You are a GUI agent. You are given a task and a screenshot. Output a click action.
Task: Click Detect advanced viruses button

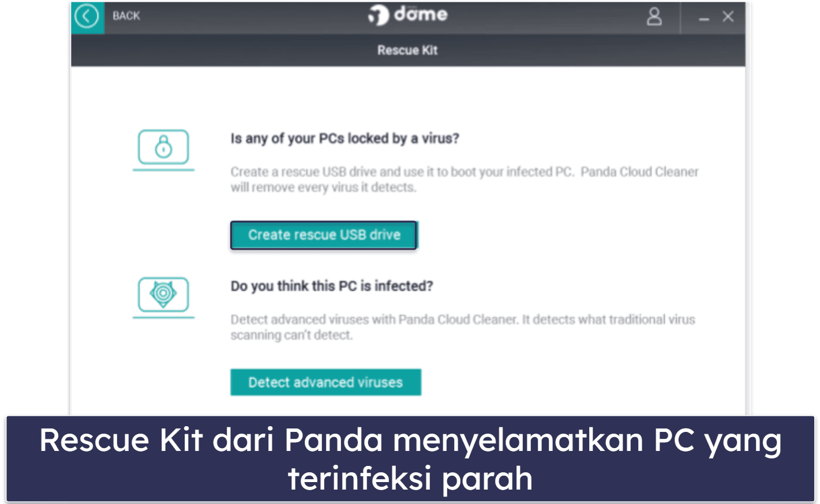[x=325, y=382]
